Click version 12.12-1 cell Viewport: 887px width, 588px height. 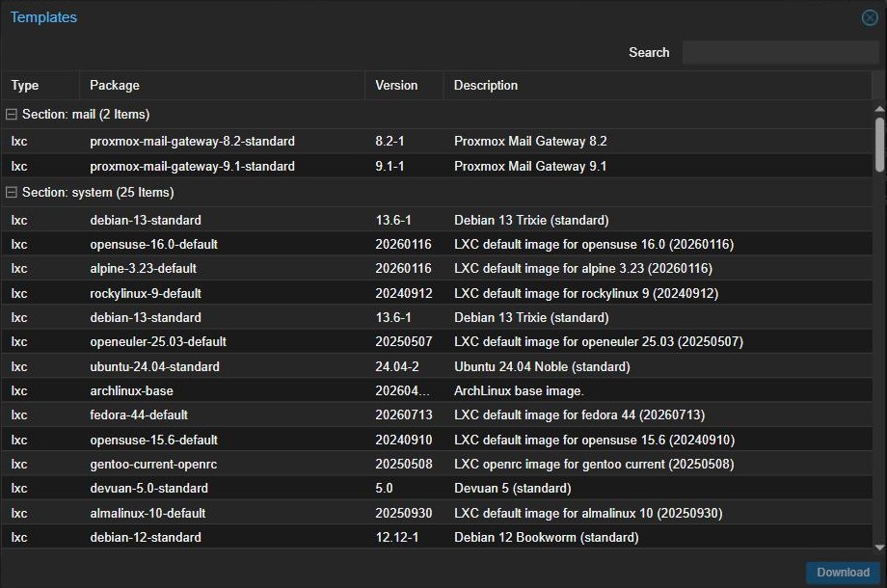pos(397,537)
